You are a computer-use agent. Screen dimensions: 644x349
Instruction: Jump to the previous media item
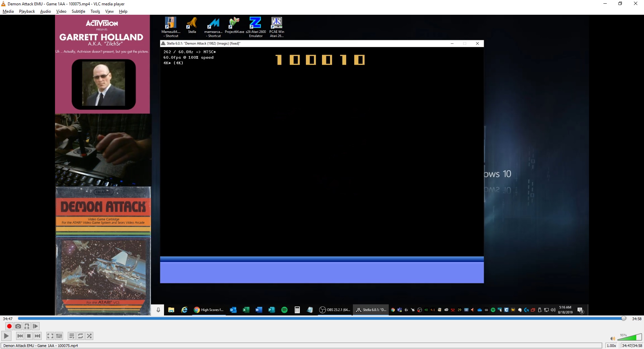click(x=20, y=336)
